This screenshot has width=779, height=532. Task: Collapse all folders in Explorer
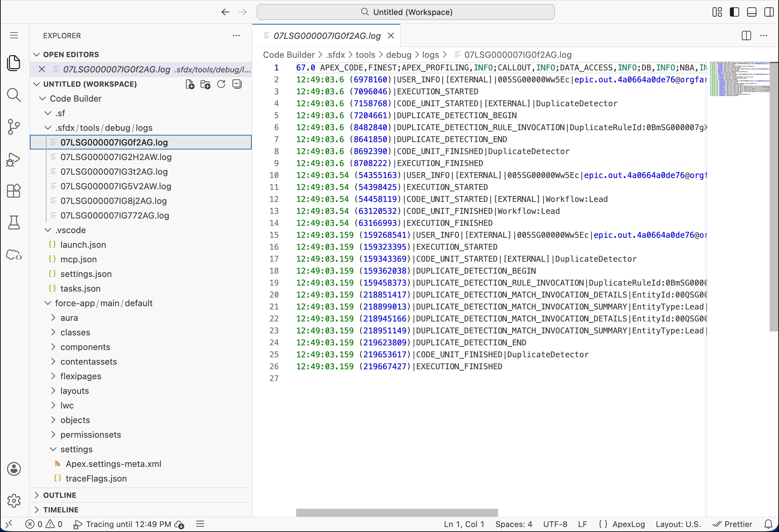coord(237,84)
